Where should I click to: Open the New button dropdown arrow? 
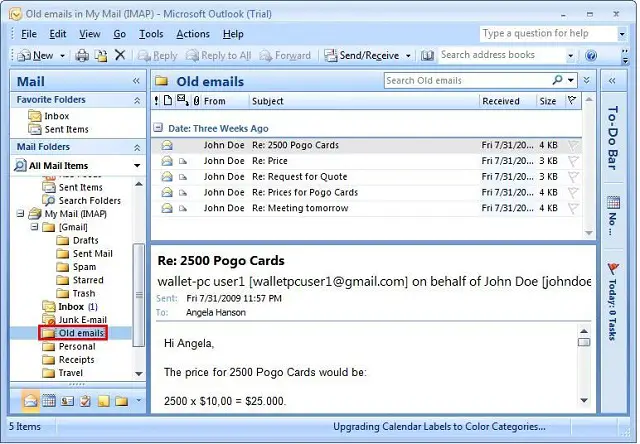tap(62, 56)
